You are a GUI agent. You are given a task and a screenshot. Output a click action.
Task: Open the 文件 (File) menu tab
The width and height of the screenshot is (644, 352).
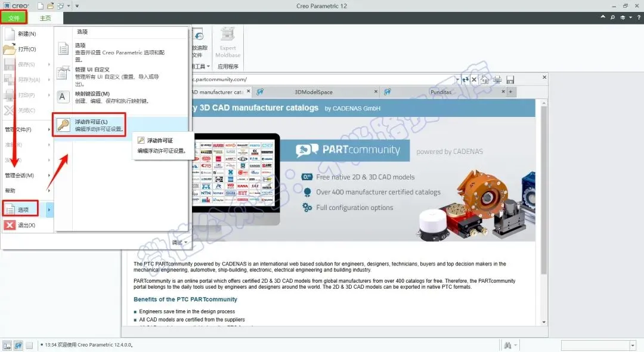14,18
